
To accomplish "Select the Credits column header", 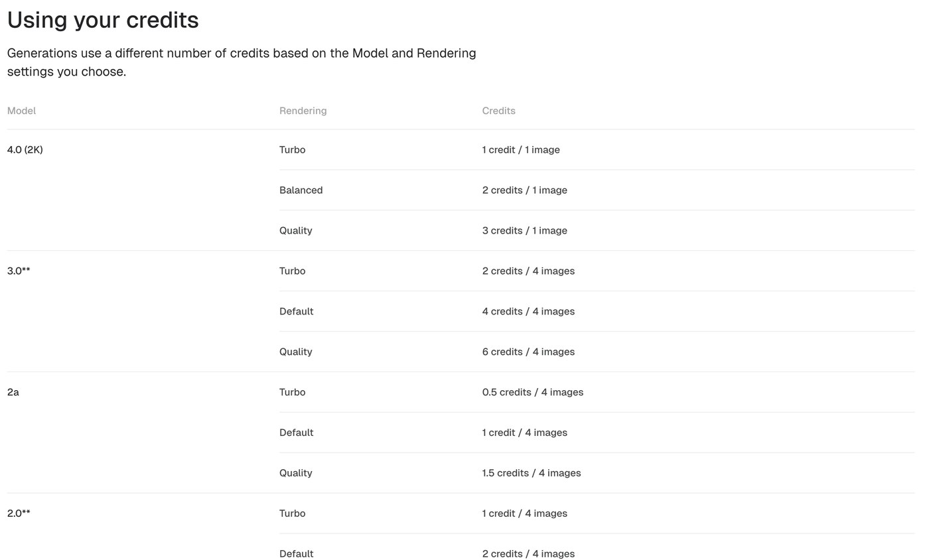I will (498, 111).
